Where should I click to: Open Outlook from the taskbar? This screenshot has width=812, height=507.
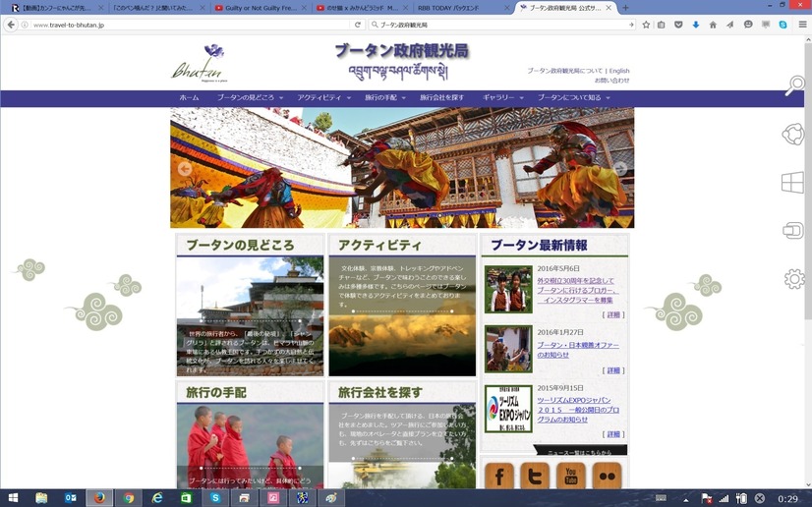tap(71, 498)
